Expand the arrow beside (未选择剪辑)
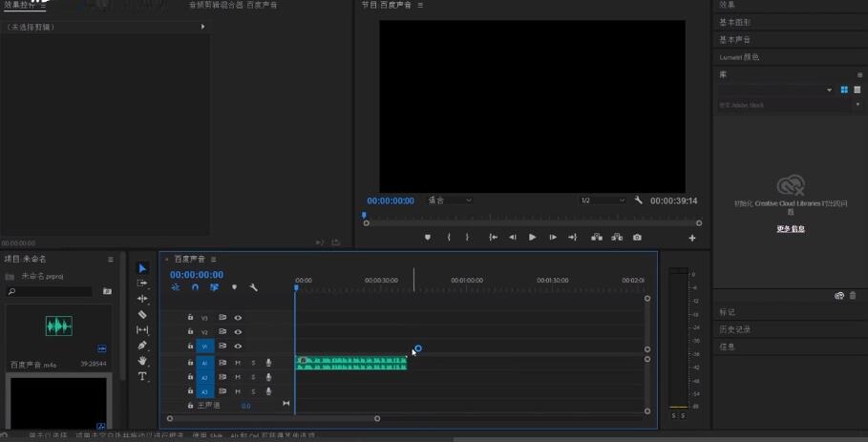The width and height of the screenshot is (868, 442). [x=203, y=27]
